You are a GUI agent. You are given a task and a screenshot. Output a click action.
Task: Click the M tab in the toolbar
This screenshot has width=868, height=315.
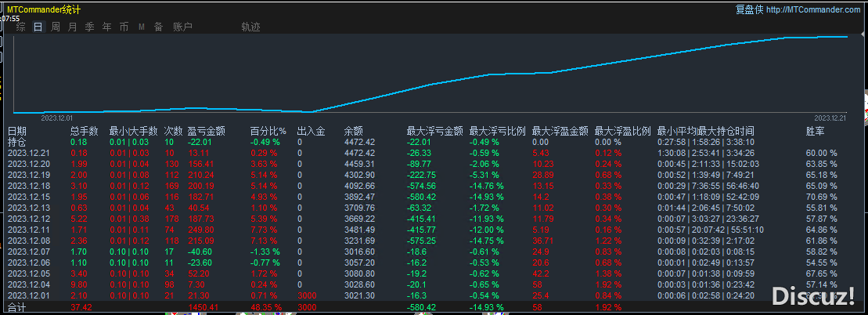[x=142, y=27]
